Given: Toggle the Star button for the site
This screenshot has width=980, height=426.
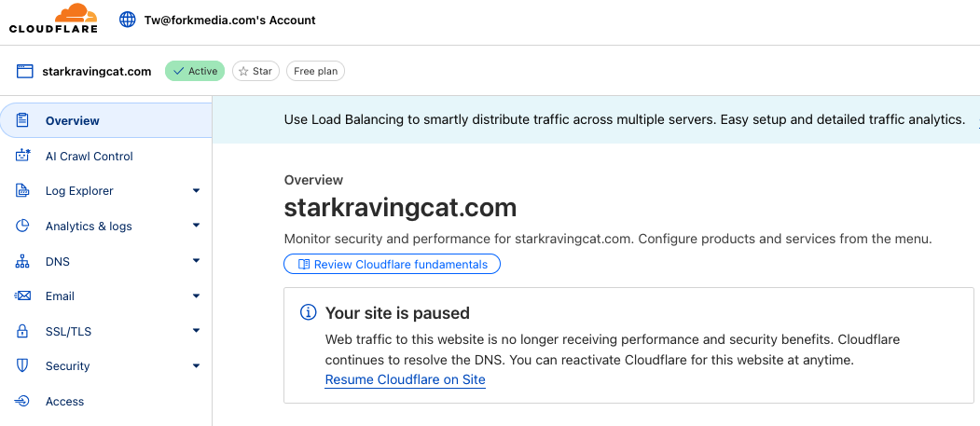Looking at the screenshot, I should (x=255, y=71).
